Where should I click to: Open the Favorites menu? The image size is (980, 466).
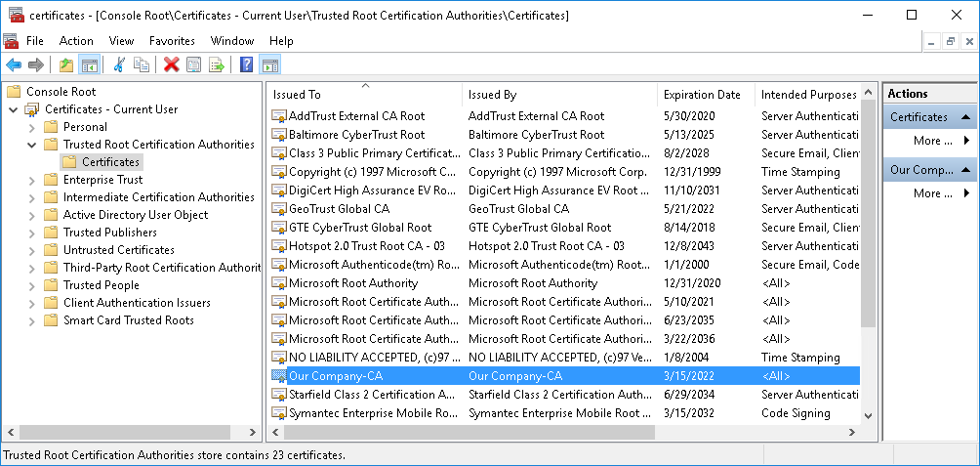172,41
